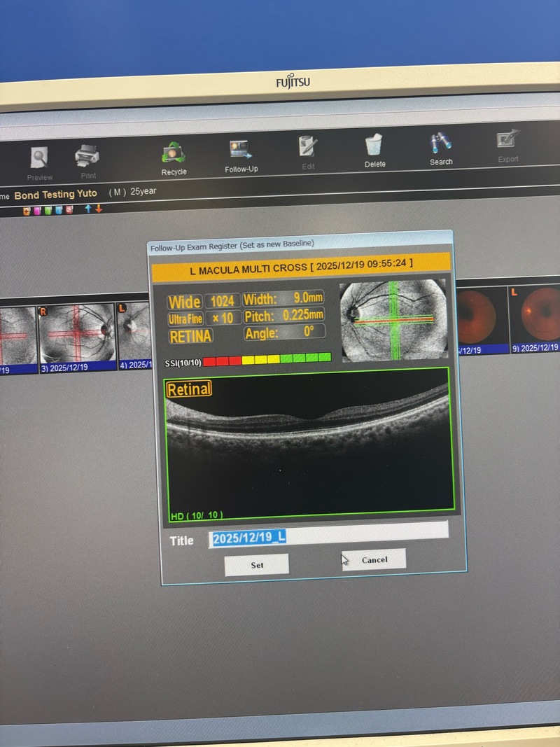Image resolution: width=560 pixels, height=747 pixels.
Task: Click the blue up arrow sort icon
Action: click(x=88, y=209)
